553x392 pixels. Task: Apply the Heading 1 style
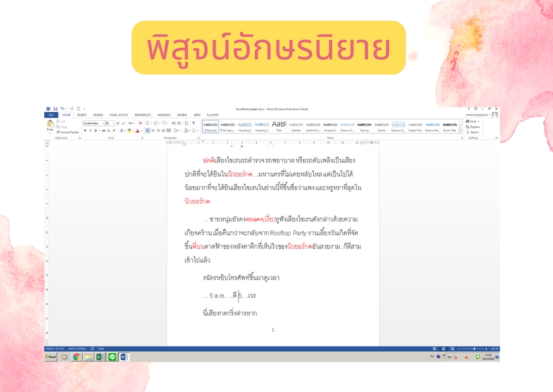coord(244,127)
